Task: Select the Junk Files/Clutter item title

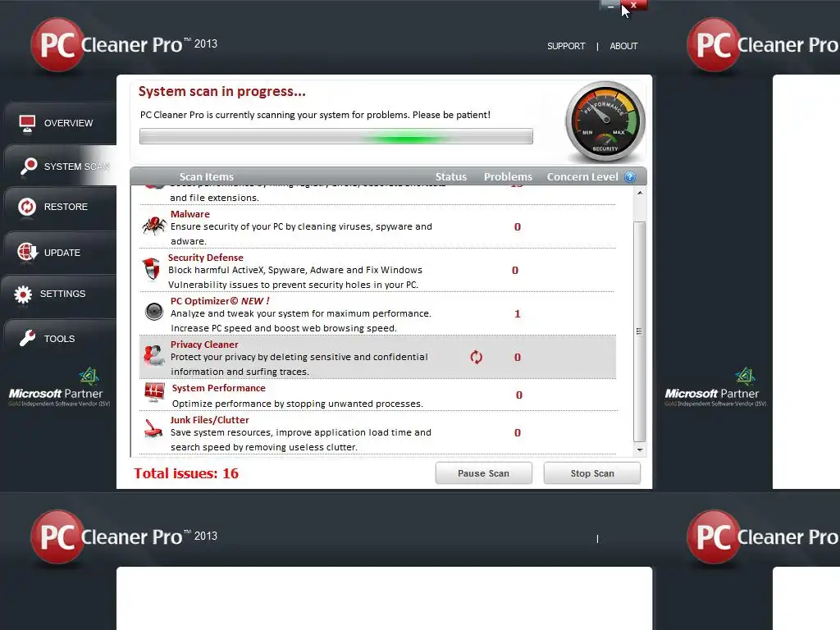Action: [209, 420]
